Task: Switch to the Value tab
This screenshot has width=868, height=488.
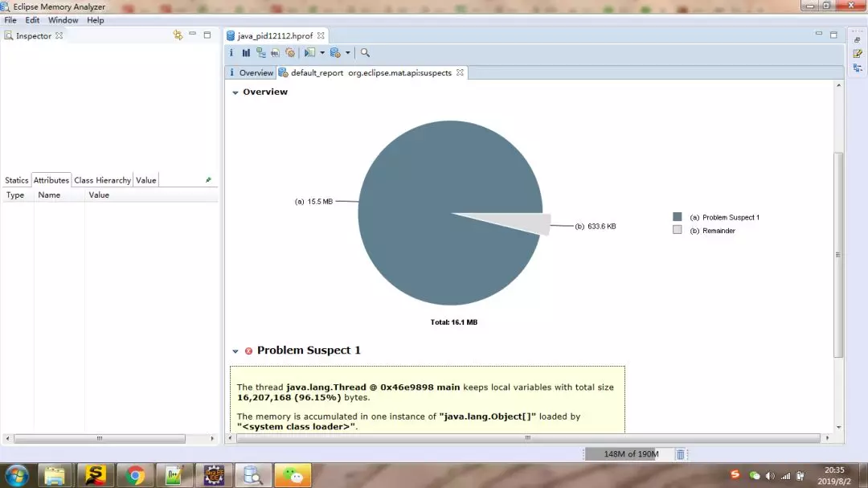Action: 146,180
